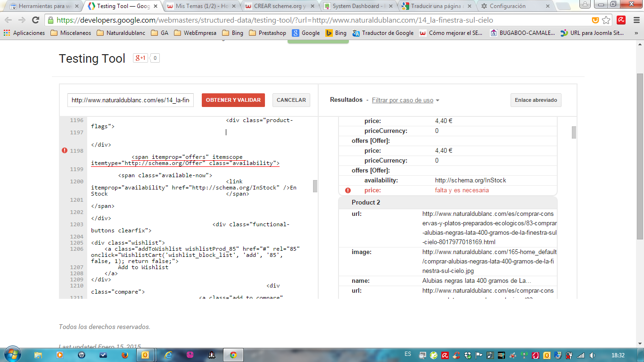
Task: Open the BUGABOO-CAMALE bookmark
Action: [523, 33]
